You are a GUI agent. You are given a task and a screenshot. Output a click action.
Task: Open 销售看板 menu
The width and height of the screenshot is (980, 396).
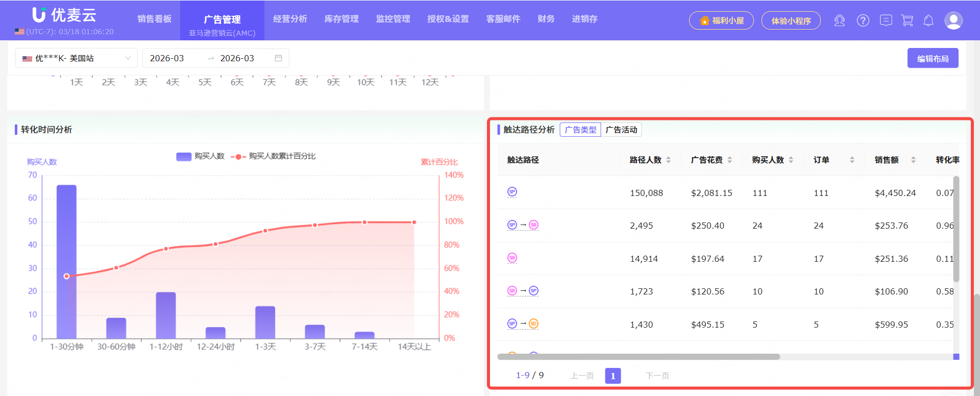[x=154, y=19]
